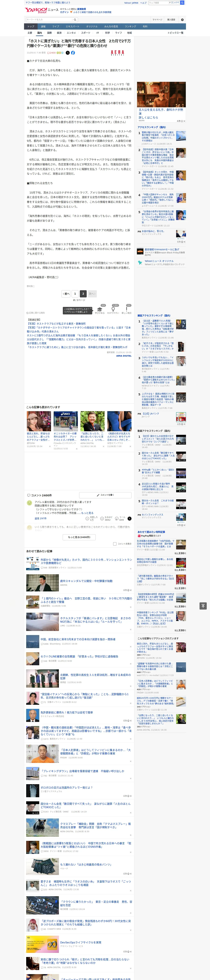210x980 pixels.
Task: Click the keyword search magnifier icon
Action: tap(75, 20)
